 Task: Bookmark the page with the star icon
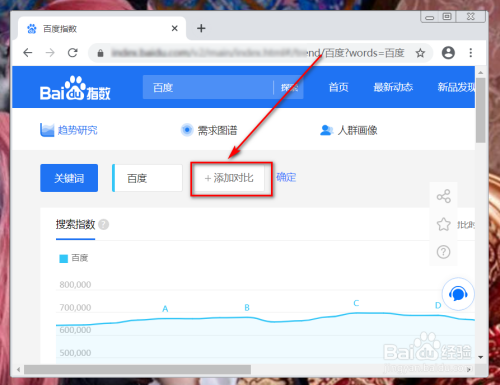[420, 53]
